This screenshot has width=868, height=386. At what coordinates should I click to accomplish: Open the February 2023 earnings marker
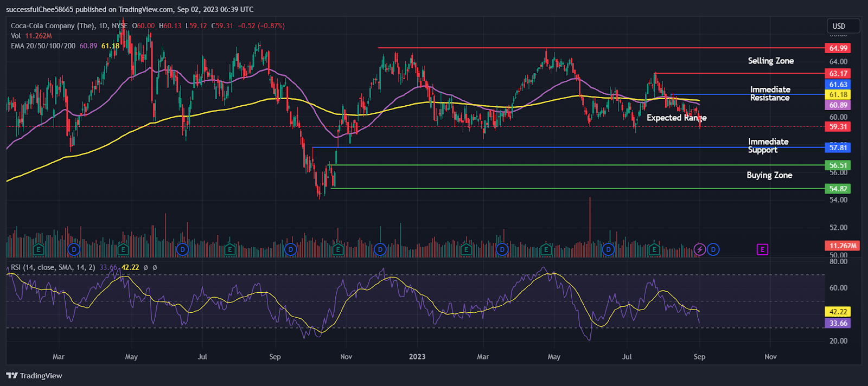click(x=465, y=249)
